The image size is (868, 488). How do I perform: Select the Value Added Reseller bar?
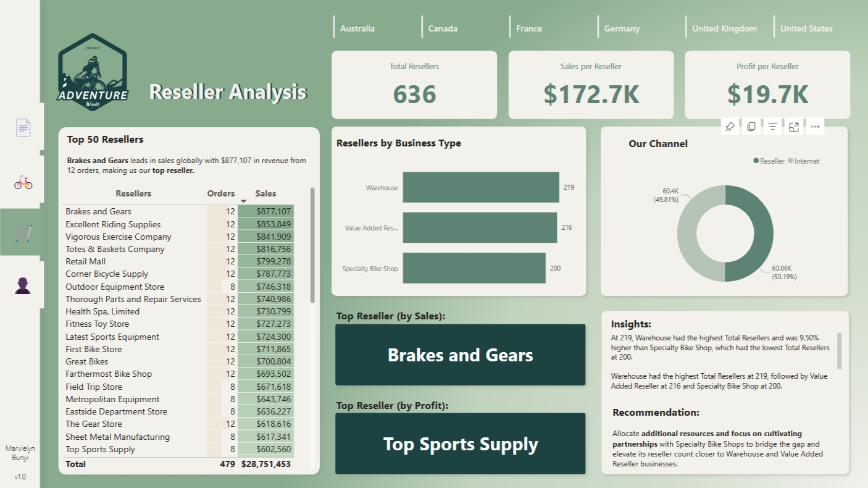point(480,227)
